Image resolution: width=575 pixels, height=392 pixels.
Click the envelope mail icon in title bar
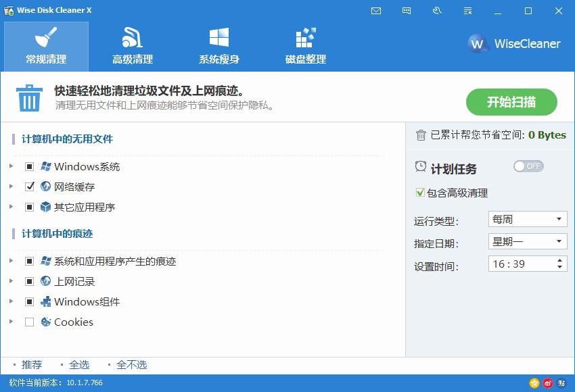376,11
